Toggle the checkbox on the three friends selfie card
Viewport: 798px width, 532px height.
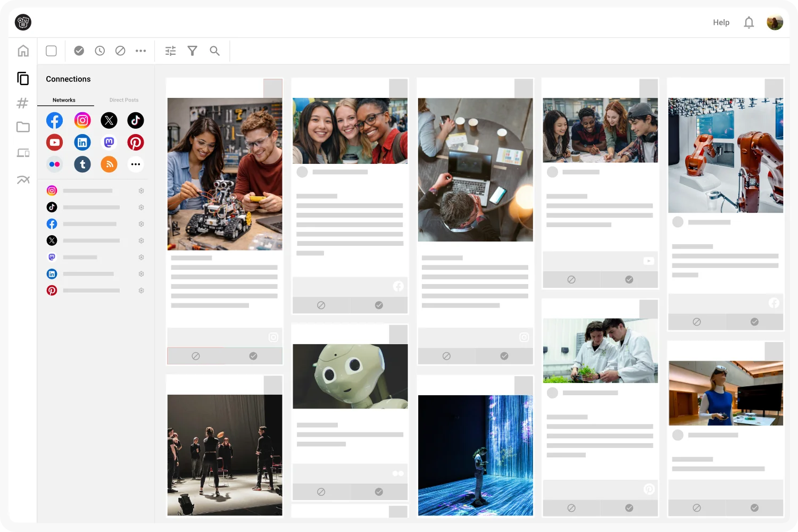(x=398, y=88)
